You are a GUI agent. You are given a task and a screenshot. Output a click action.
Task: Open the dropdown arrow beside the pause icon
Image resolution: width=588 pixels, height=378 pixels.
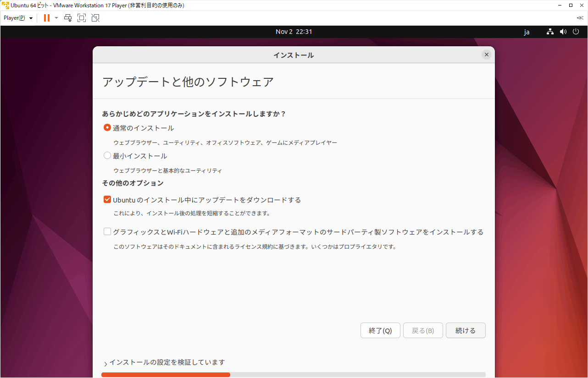pyautogui.click(x=56, y=18)
